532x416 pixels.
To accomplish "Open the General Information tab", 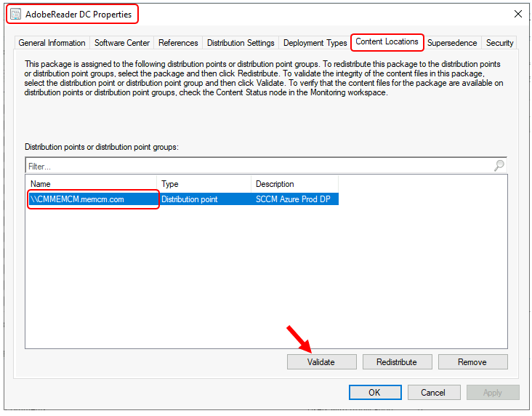I will (52, 43).
